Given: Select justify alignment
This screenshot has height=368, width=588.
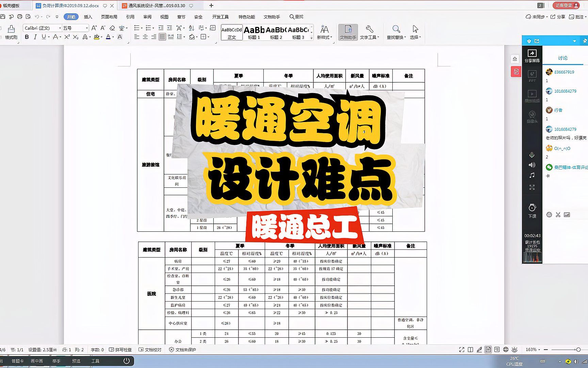Looking at the screenshot, I should (x=162, y=37).
